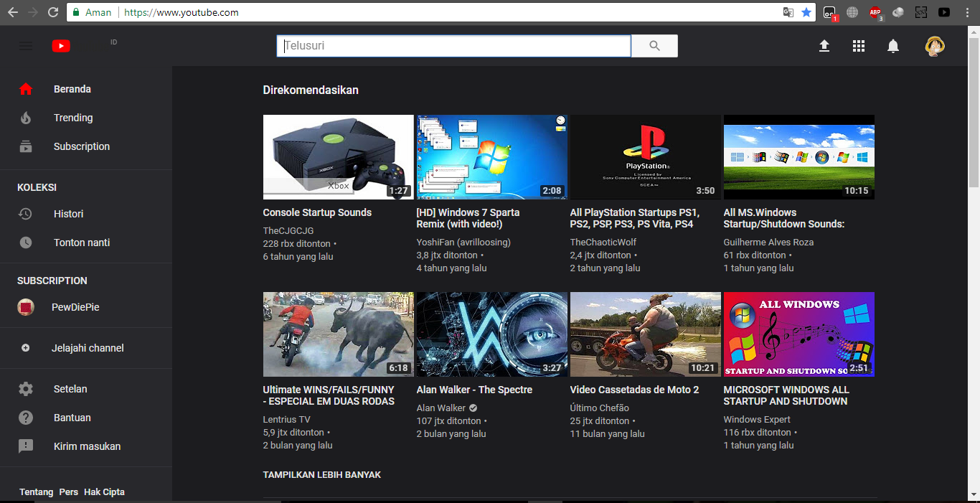
Task: Open the Chrome three-dot menu
Action: coord(968,12)
